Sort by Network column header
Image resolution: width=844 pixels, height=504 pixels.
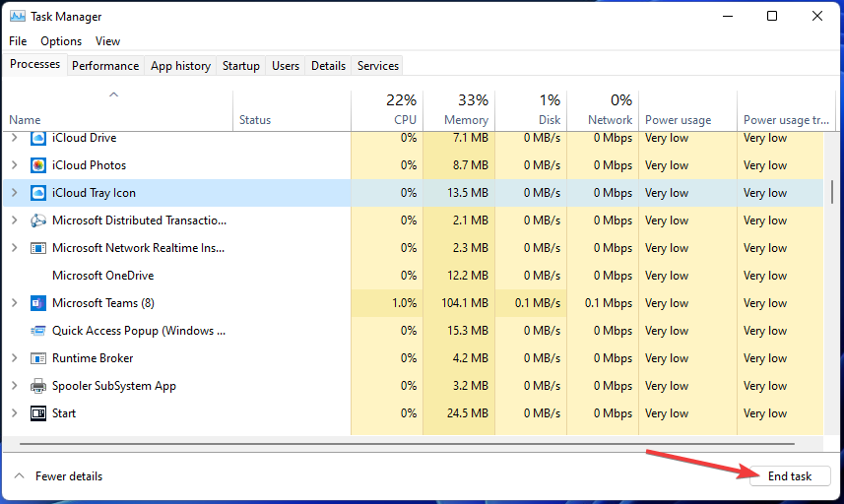click(603, 111)
